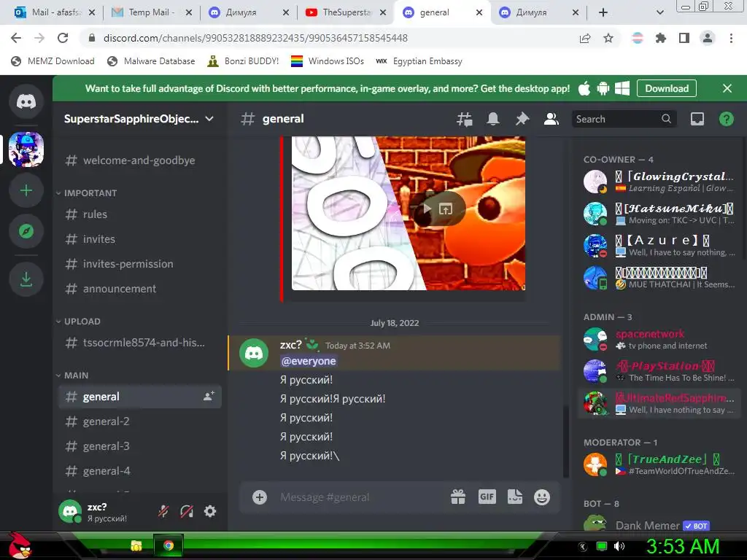Click the Chrome icon in taskbar
This screenshot has height=560, width=747.
(x=169, y=545)
